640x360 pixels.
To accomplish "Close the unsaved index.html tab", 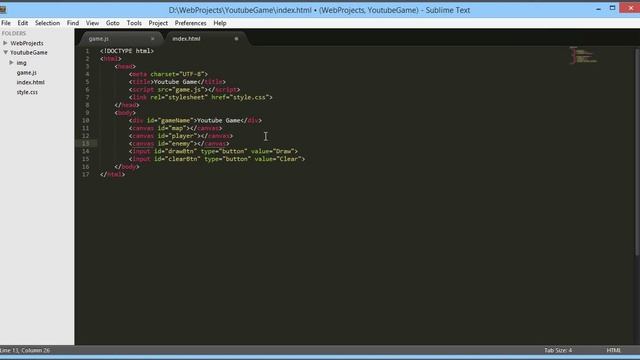I will pos(236,39).
